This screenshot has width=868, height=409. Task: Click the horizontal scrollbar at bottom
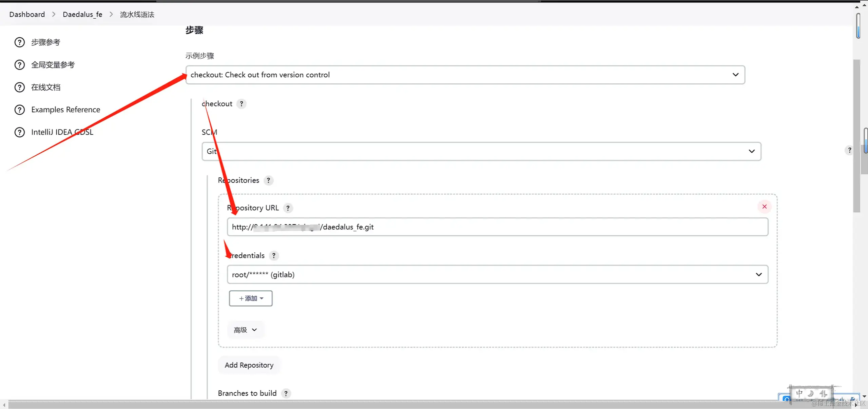click(407, 405)
